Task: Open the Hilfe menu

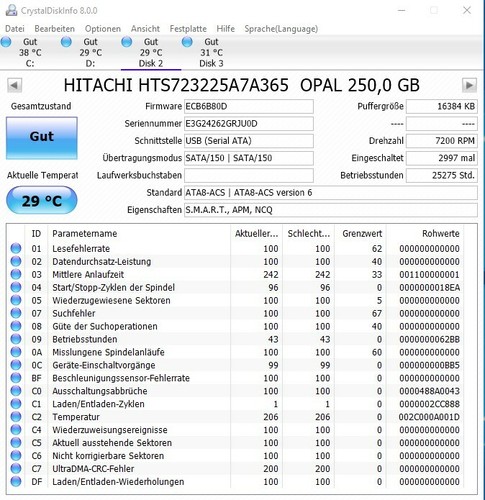Action: [226, 29]
